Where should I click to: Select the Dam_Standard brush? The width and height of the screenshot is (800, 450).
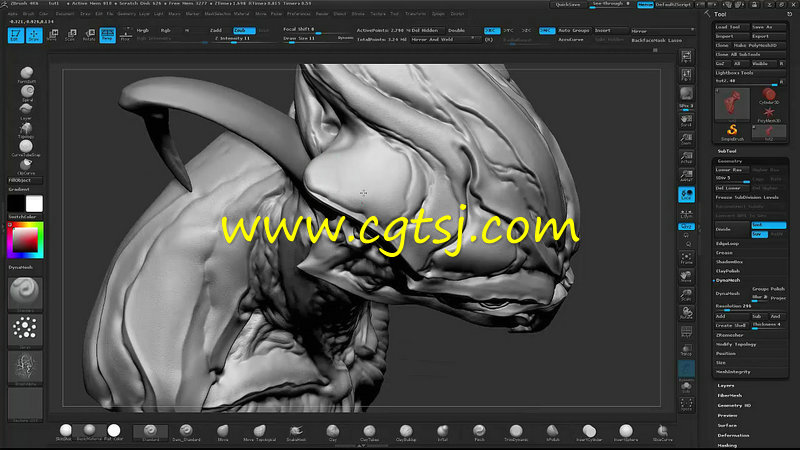coord(186,432)
